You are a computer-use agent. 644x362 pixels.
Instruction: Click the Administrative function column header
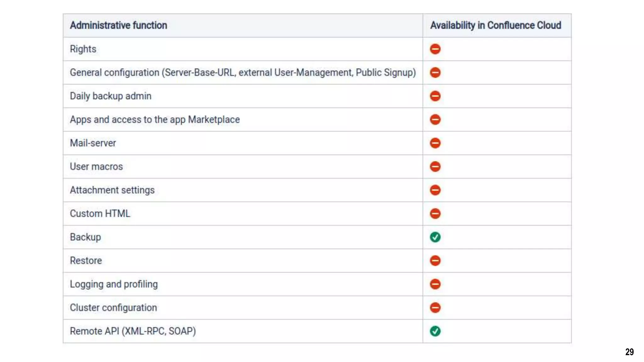[118, 25]
